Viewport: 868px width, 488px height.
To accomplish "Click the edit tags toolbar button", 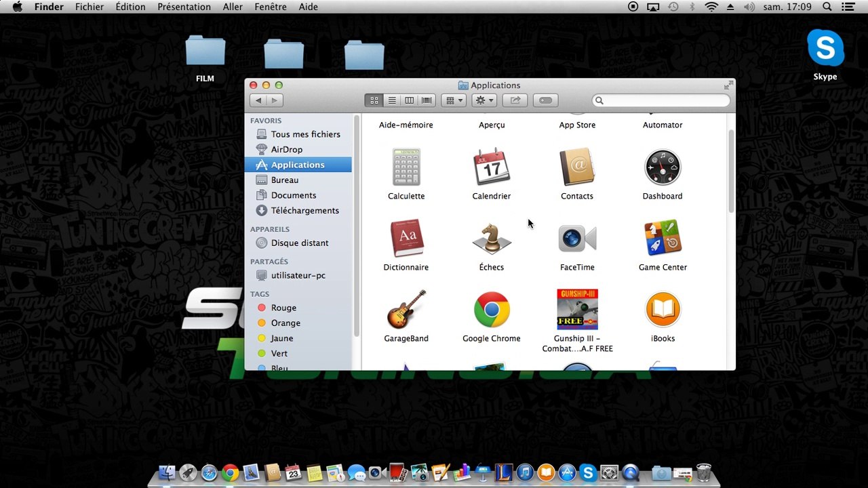I will (x=546, y=100).
